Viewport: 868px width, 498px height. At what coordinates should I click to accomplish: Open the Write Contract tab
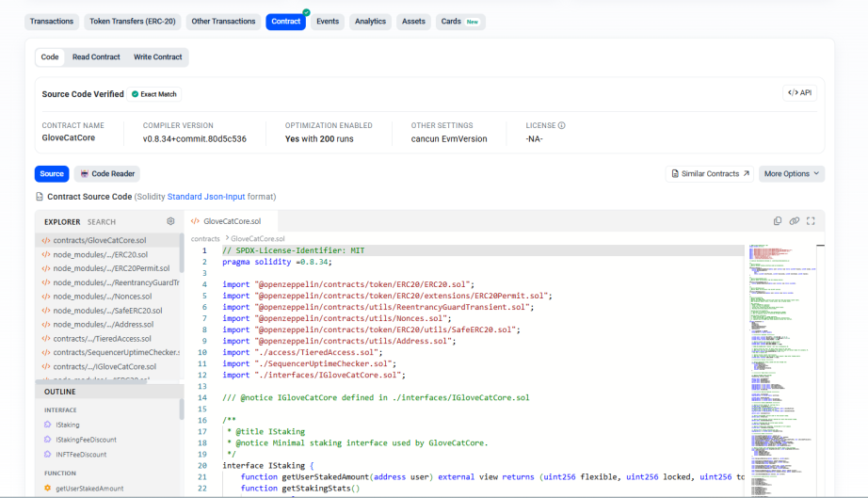158,57
